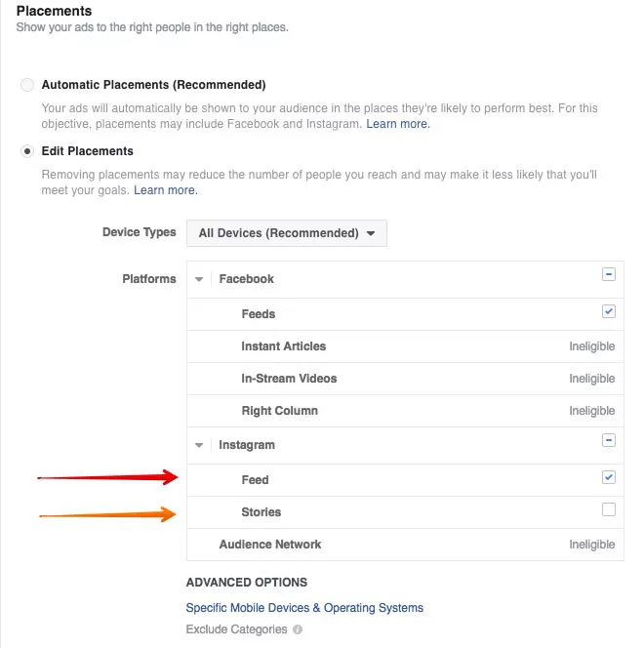644x648 pixels.
Task: Select the Right Column placement row
Action: (405, 411)
